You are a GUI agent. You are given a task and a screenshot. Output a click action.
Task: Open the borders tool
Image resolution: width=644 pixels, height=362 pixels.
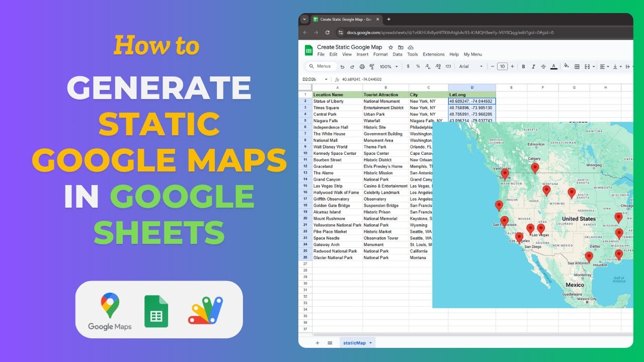coord(577,66)
